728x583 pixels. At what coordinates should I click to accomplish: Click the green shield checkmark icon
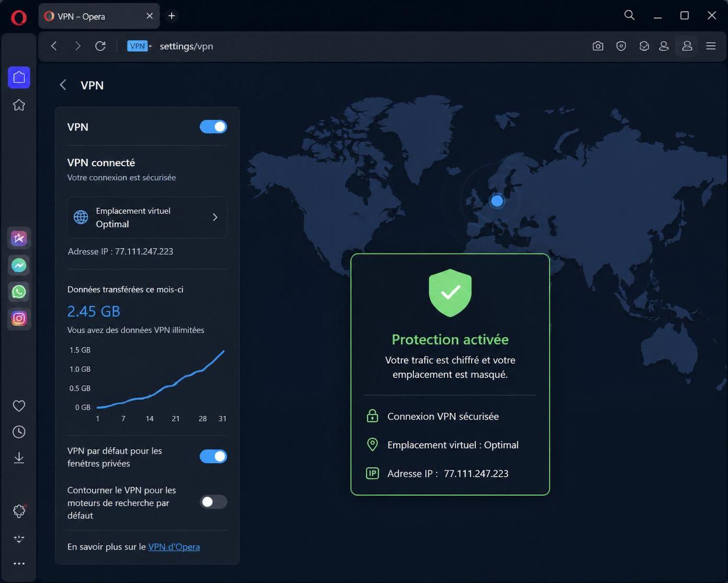pos(450,293)
